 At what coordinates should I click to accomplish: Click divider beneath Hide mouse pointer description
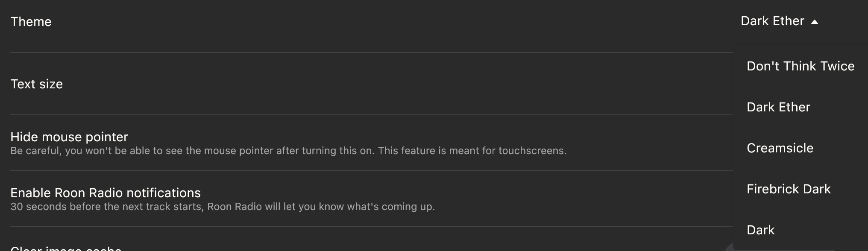372,171
